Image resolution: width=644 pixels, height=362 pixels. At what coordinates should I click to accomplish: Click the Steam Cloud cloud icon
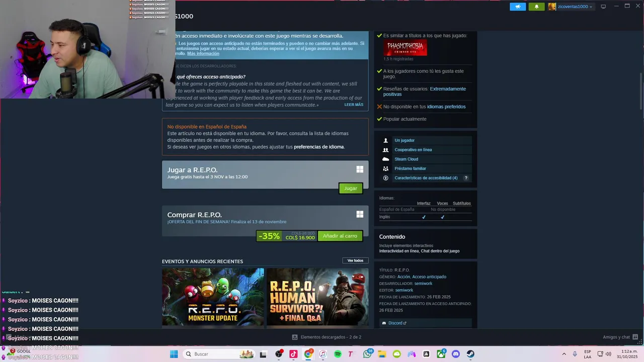386,159
